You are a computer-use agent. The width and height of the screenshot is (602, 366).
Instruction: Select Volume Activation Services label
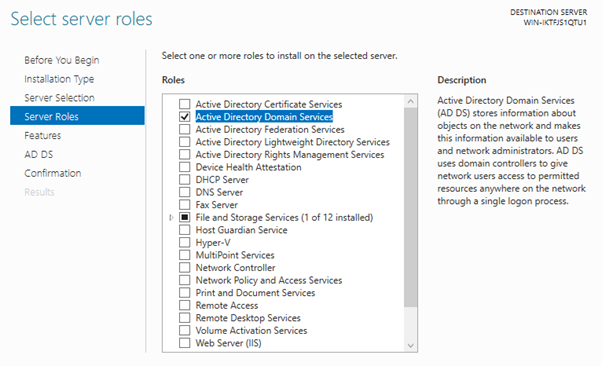pyautogui.click(x=251, y=330)
